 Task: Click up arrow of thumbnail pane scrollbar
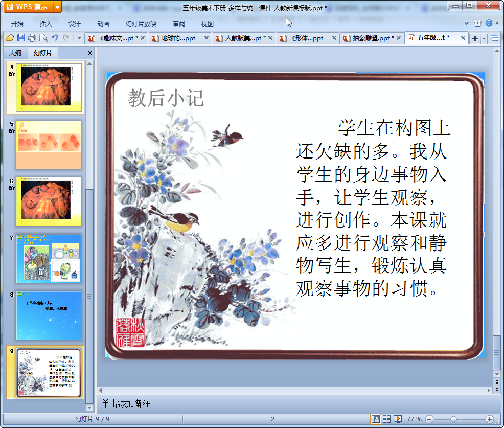[89, 64]
